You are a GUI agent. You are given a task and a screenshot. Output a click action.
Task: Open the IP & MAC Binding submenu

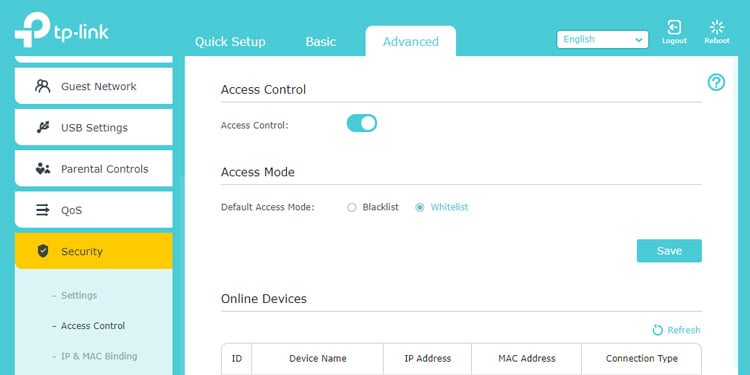point(99,356)
